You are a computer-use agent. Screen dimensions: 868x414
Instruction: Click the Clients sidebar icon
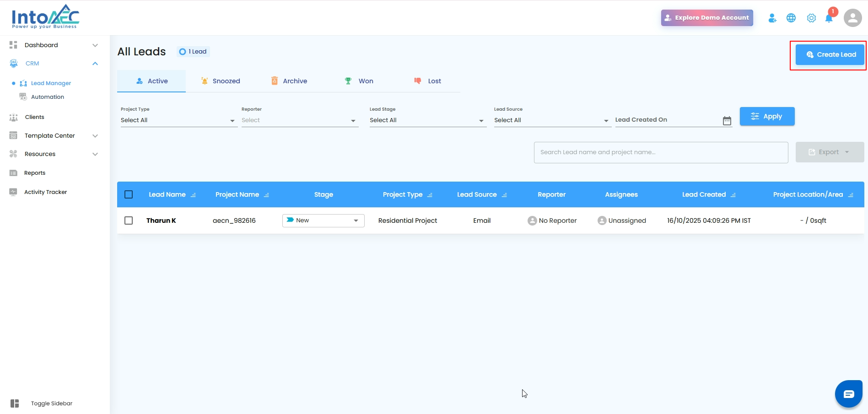[14, 118]
